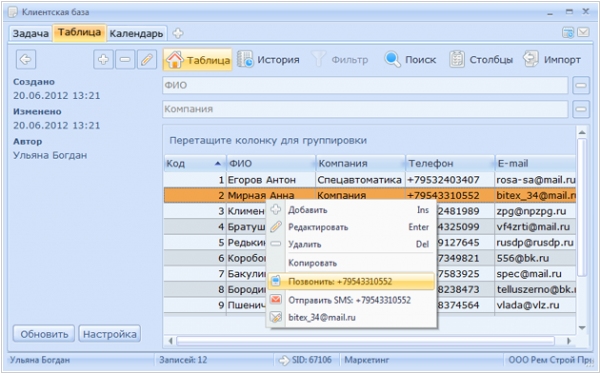Click the plus icon beside Добавить

(276, 210)
